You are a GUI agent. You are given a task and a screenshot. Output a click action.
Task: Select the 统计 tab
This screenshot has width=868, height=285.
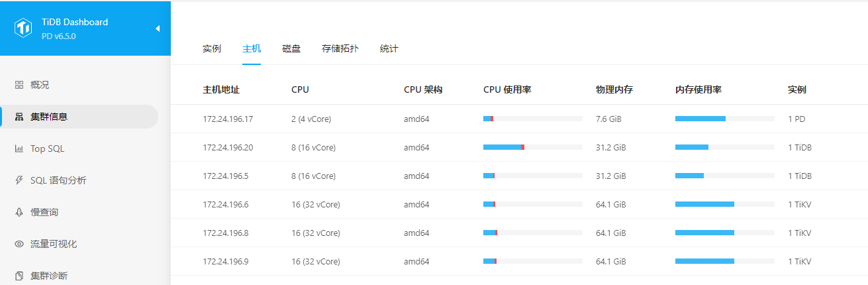pos(389,49)
